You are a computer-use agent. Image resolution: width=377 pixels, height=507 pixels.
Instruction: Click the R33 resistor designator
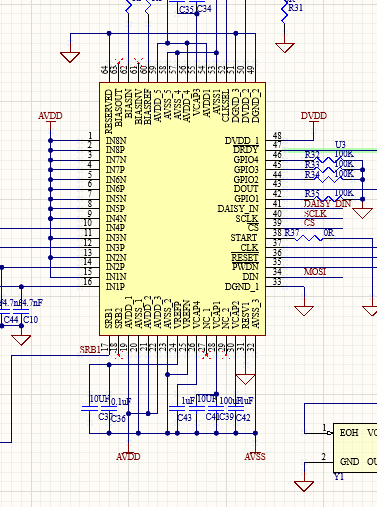[312, 165]
